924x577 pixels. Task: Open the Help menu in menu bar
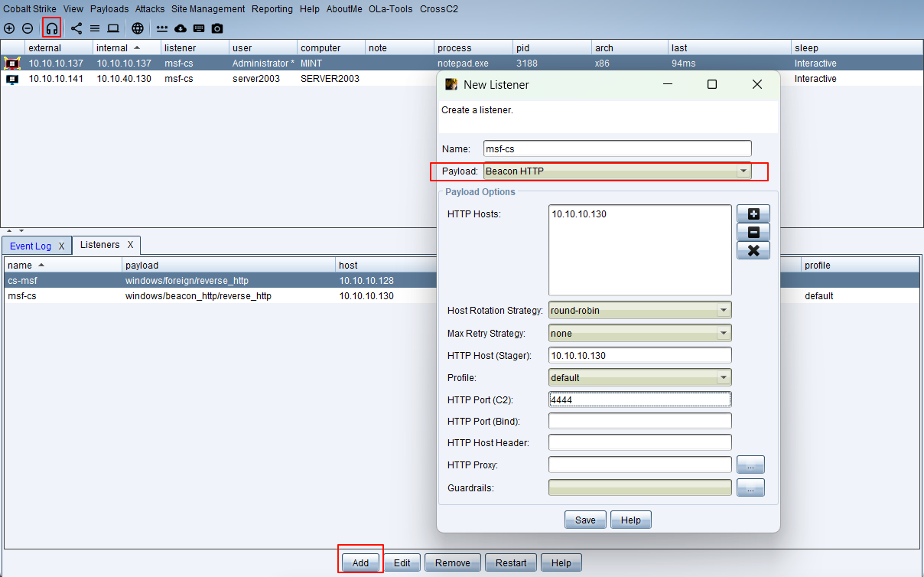pyautogui.click(x=310, y=9)
